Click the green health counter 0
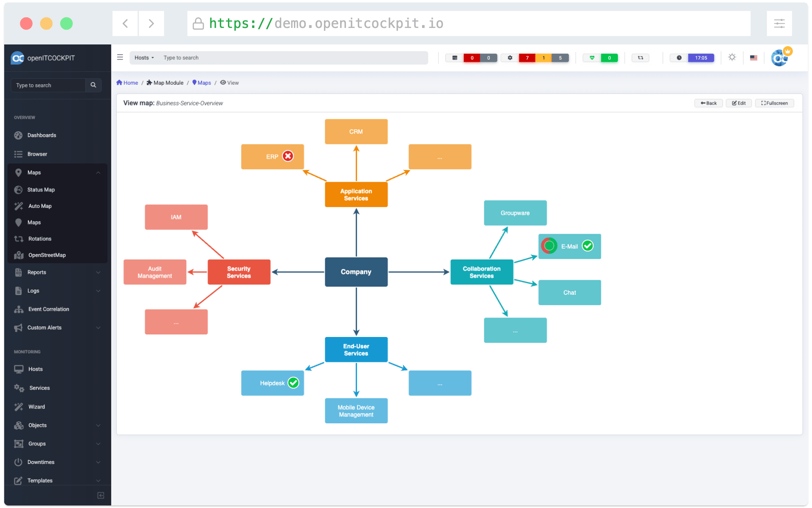 coord(609,58)
